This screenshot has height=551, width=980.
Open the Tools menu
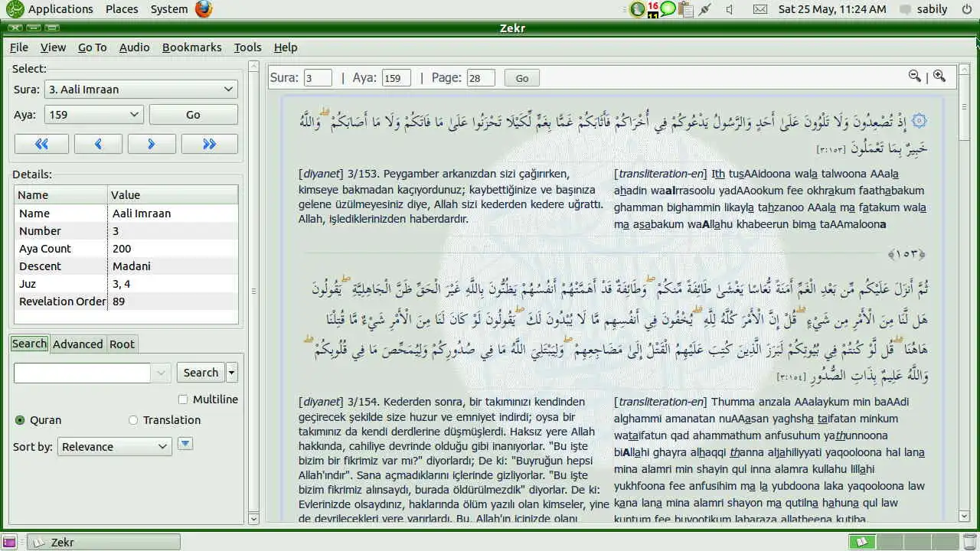click(x=247, y=47)
